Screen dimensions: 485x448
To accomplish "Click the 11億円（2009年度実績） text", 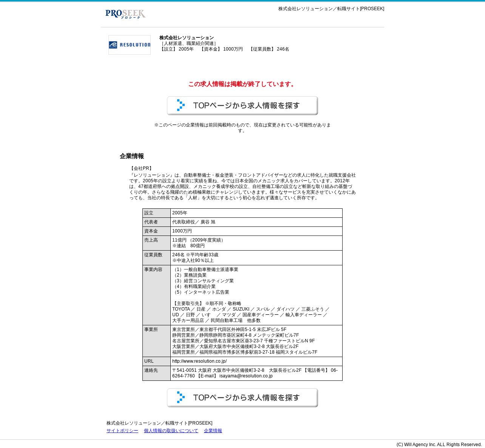I will tap(199, 240).
